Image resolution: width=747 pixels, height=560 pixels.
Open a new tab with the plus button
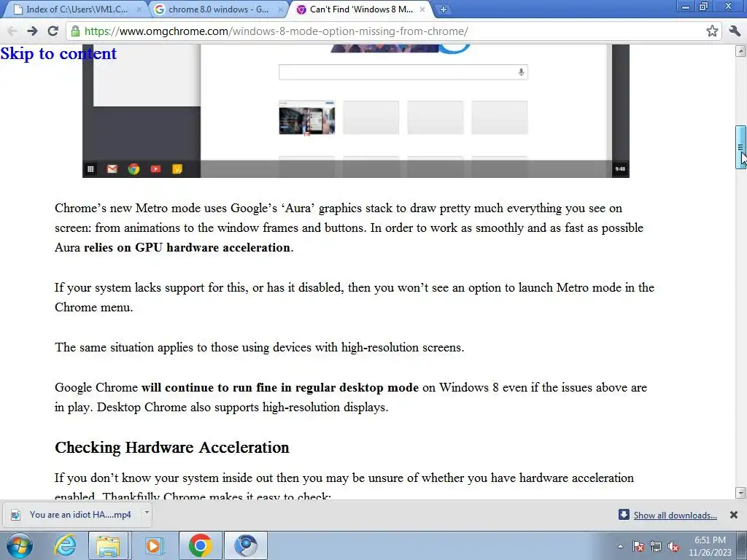[443, 9]
